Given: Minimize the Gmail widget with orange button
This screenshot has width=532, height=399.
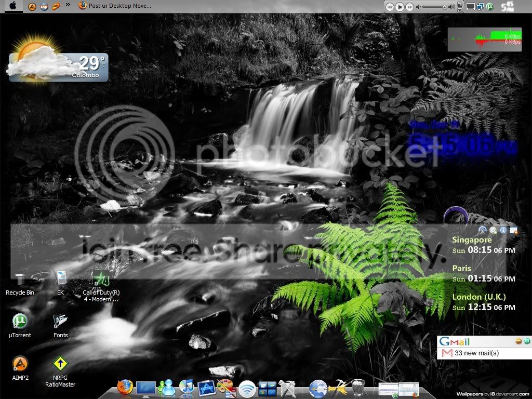Looking at the screenshot, I should (518, 341).
